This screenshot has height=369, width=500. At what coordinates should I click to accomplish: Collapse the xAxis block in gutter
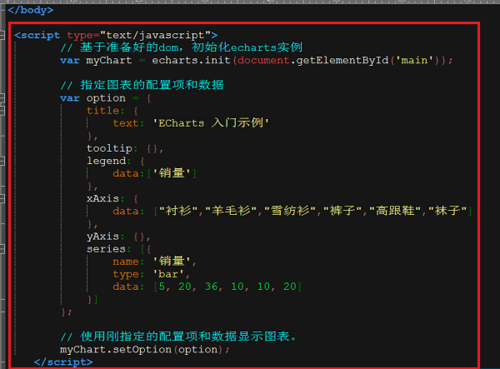[2, 199]
